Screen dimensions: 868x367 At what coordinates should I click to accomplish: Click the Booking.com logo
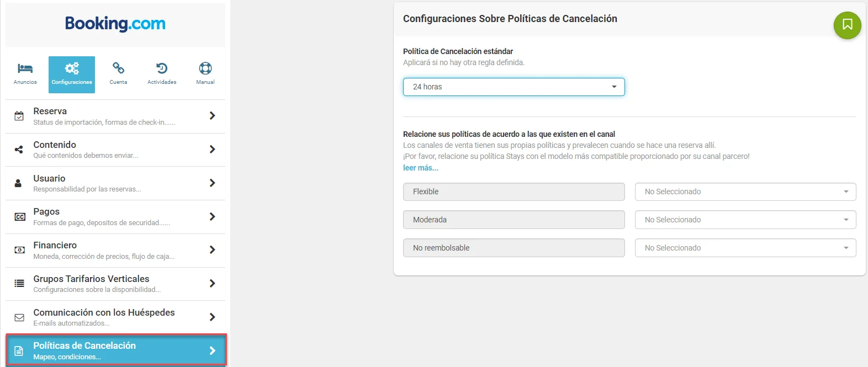pyautogui.click(x=115, y=24)
